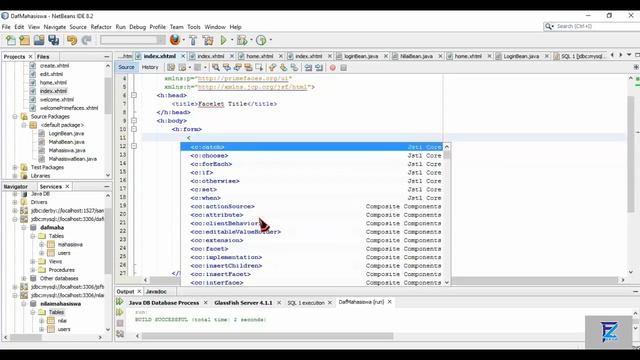The width and height of the screenshot is (640, 360).
Task: Click the Previous Bookmark editor icon
Action: (272, 67)
